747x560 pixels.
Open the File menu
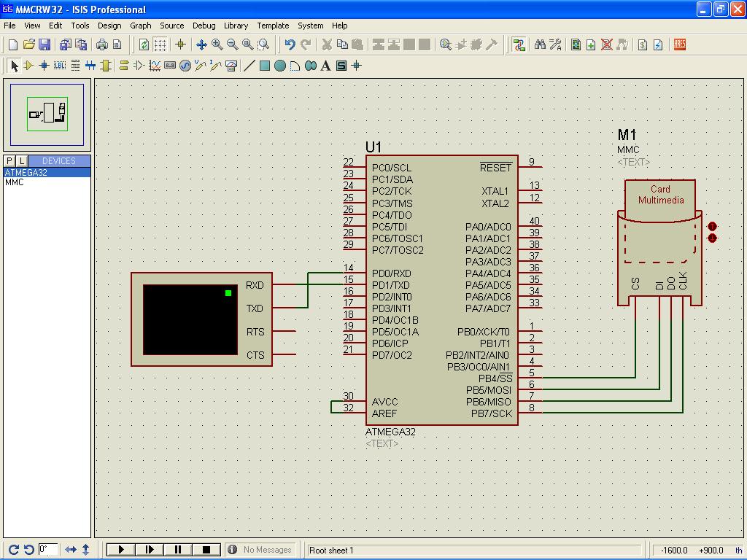click(9, 26)
